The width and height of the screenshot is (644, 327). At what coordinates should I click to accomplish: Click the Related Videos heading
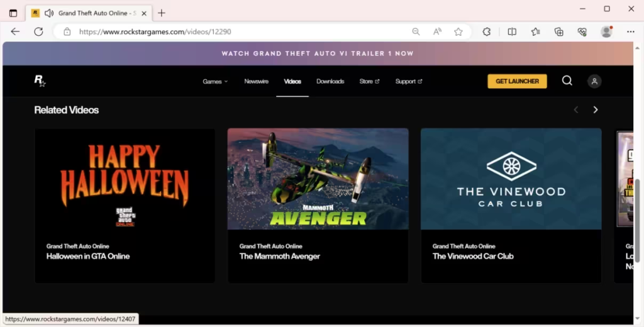tap(67, 109)
